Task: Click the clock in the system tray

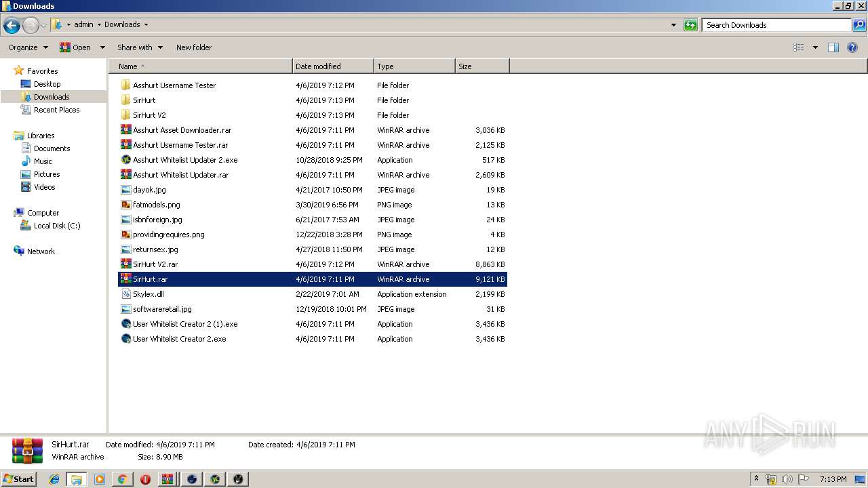Action: (x=833, y=479)
